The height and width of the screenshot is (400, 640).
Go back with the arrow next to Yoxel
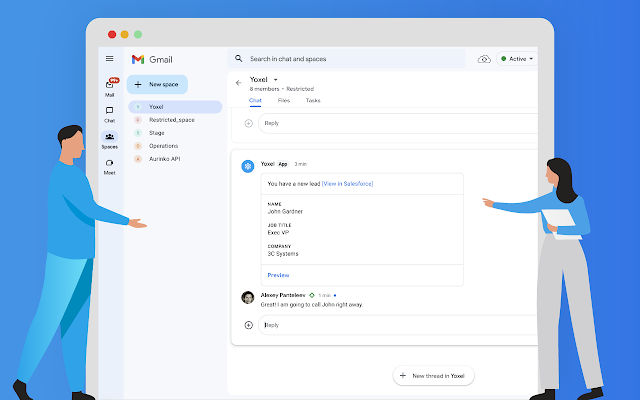click(x=239, y=83)
